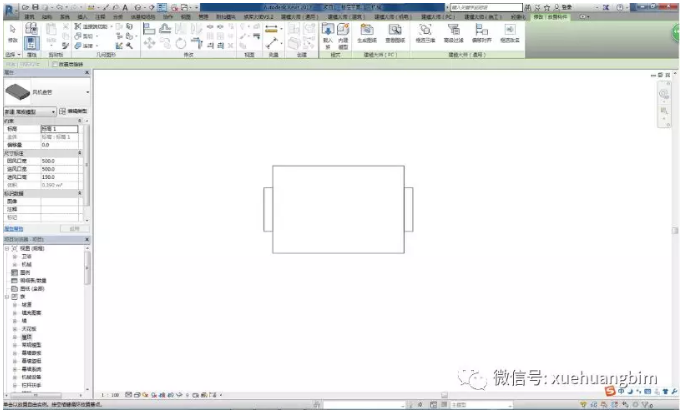The width and height of the screenshot is (683, 413).
Task: Click the Project Browser vertical scrollbar
Action: point(87,268)
